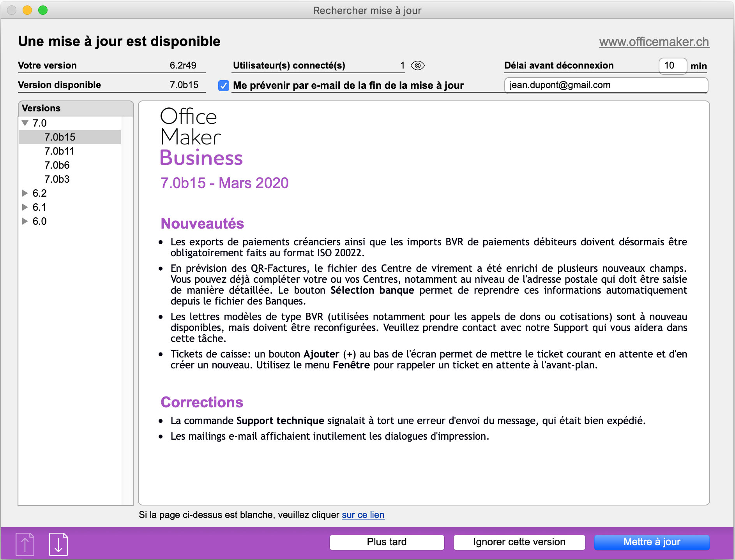Click the Plus tard button

click(387, 542)
